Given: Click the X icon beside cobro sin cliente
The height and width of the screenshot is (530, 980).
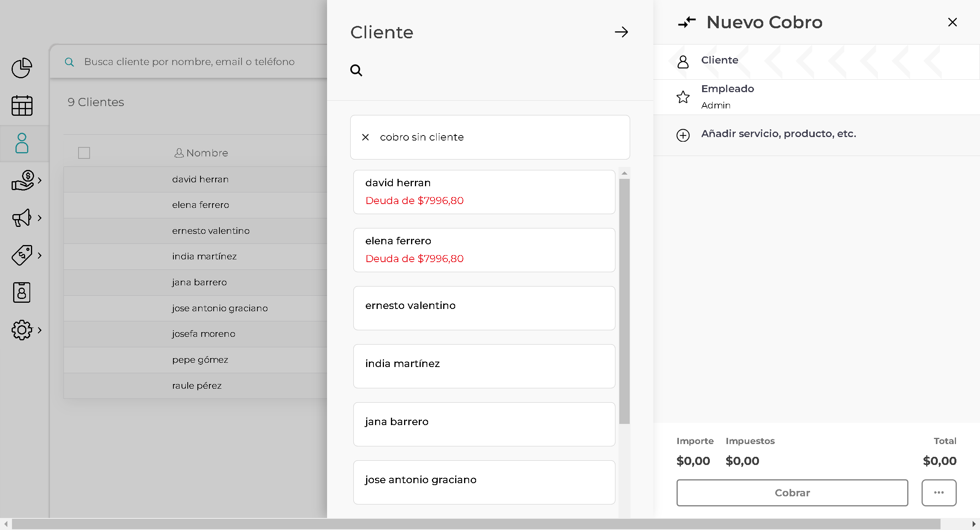Looking at the screenshot, I should [365, 137].
